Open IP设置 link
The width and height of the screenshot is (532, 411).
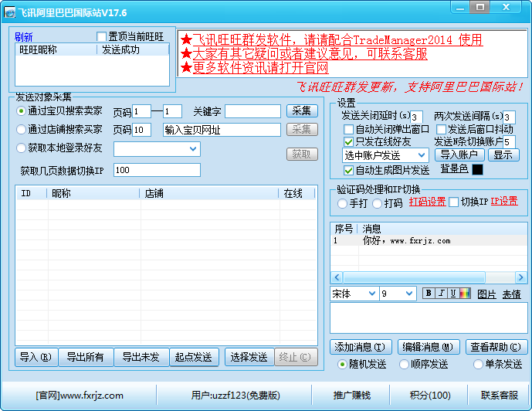click(504, 202)
